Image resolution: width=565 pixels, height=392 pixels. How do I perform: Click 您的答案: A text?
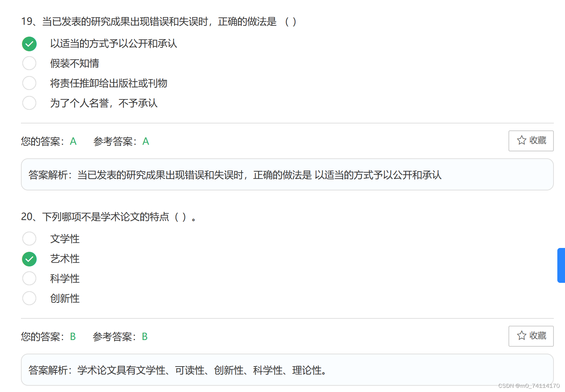click(48, 141)
